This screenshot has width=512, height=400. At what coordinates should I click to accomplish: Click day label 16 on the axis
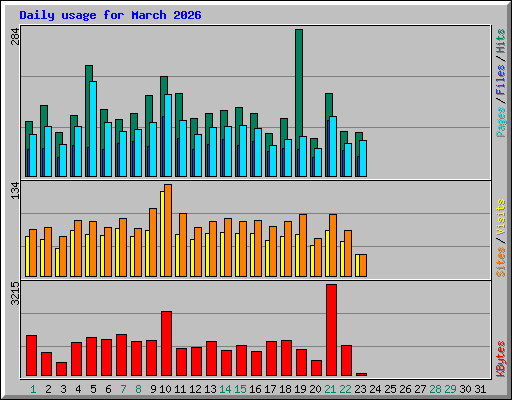coord(255,389)
